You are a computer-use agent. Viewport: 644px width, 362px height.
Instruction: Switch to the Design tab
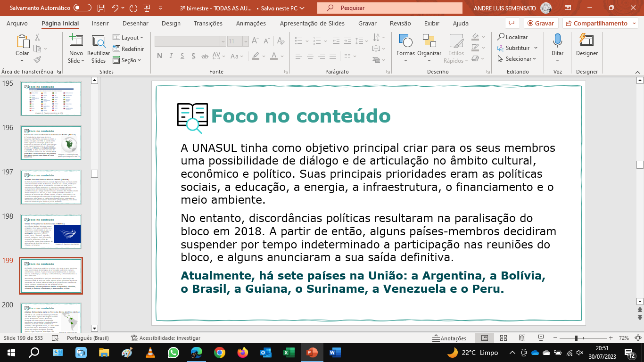[171, 23]
